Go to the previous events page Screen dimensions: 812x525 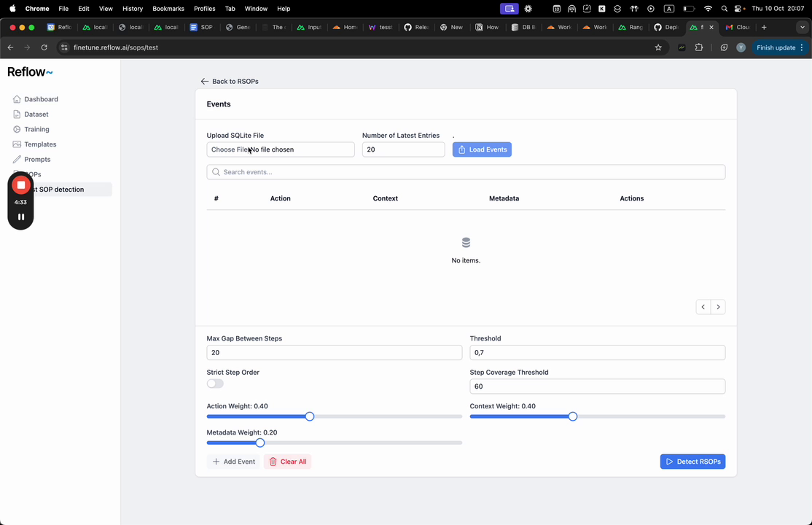point(703,307)
